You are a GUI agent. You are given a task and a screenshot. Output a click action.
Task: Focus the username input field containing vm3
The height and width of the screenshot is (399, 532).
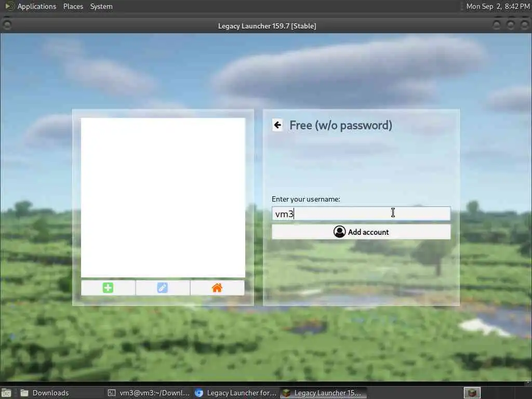click(x=361, y=214)
